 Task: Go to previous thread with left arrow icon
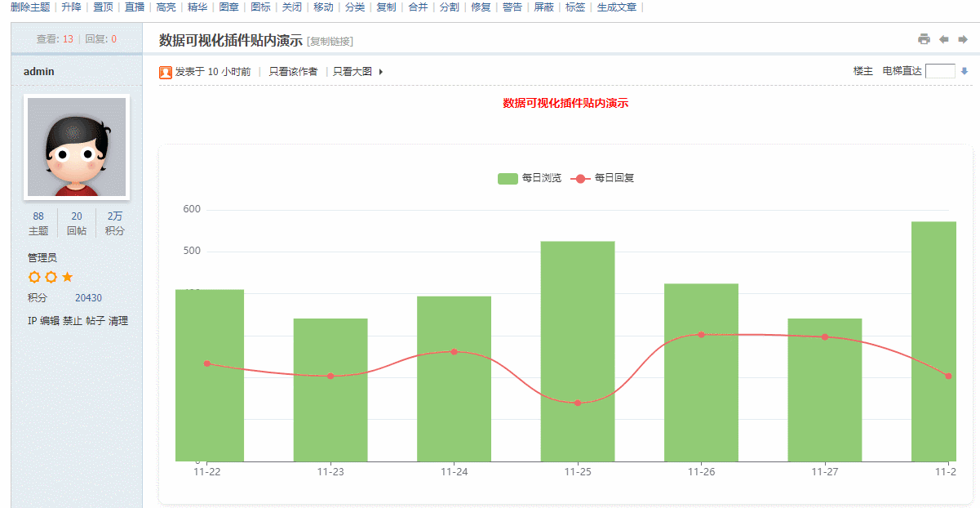944,39
